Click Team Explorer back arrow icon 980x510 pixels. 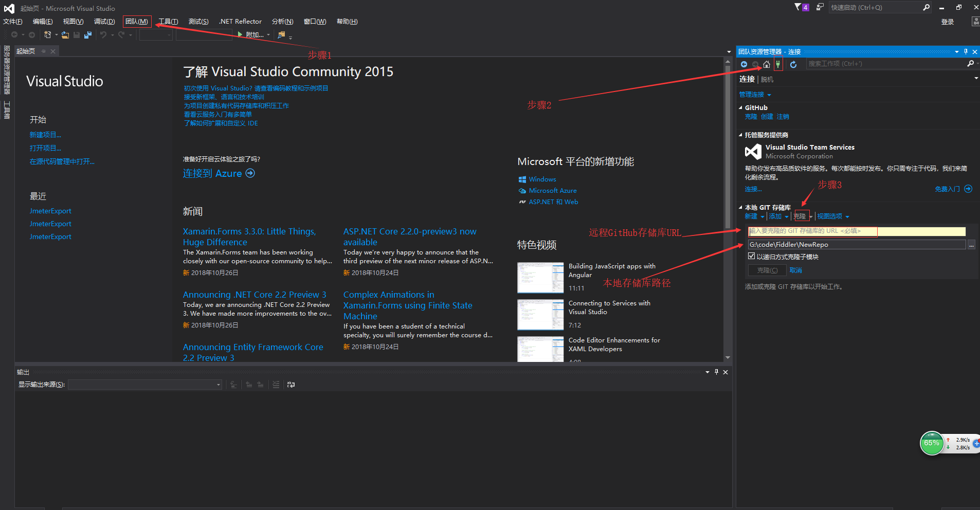[x=744, y=64]
